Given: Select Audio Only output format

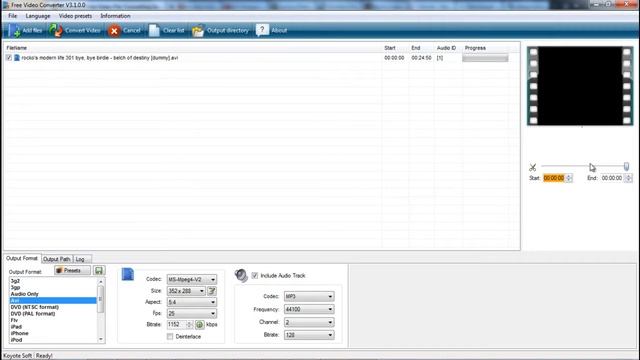Looking at the screenshot, I should 53,294.
